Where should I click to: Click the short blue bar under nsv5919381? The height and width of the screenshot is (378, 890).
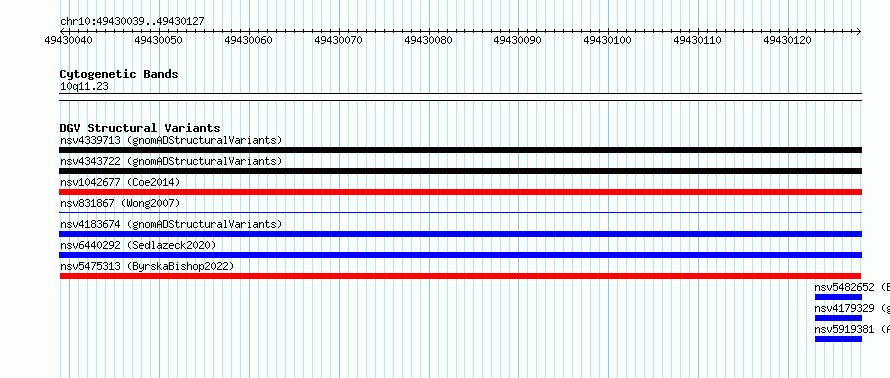click(838, 339)
